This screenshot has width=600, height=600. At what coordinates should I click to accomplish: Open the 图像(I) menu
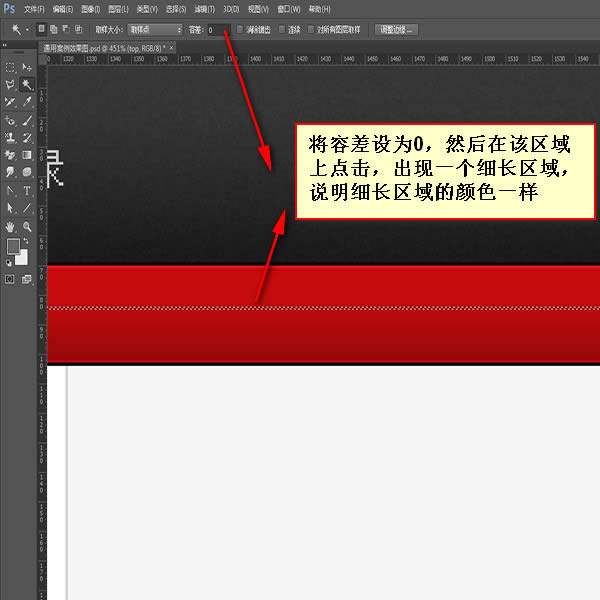coord(90,9)
